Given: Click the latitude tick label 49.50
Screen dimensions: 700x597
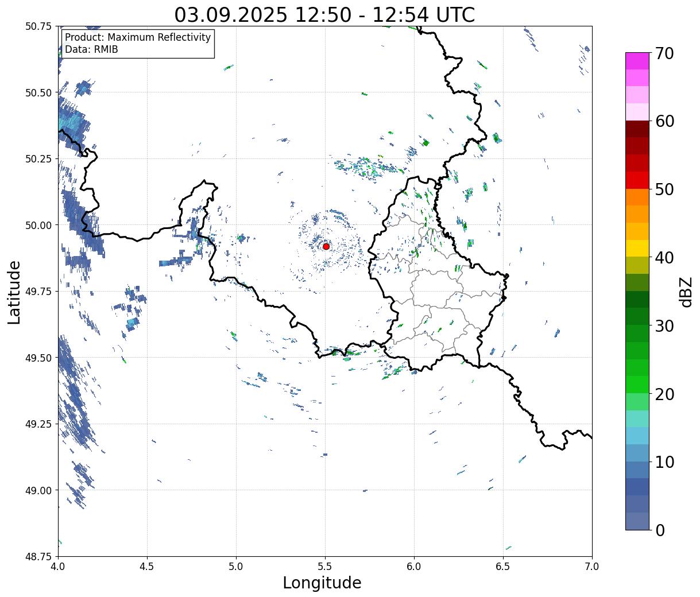Looking at the screenshot, I should 38,358.
